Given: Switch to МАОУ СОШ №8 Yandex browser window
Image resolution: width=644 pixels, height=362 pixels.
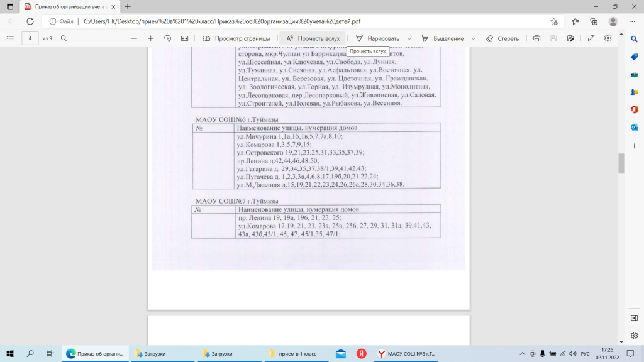Looking at the screenshot, I should [406, 353].
